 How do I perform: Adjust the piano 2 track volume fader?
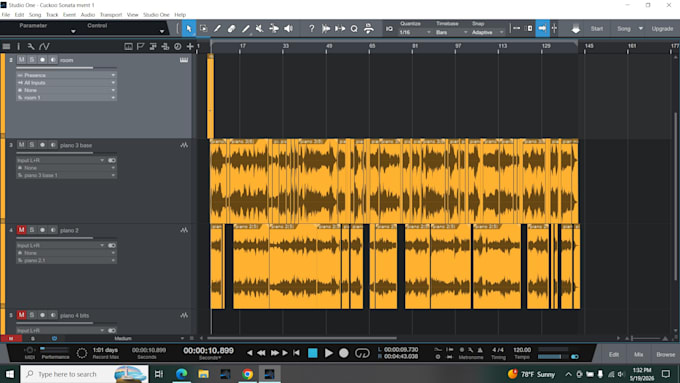tap(67, 238)
